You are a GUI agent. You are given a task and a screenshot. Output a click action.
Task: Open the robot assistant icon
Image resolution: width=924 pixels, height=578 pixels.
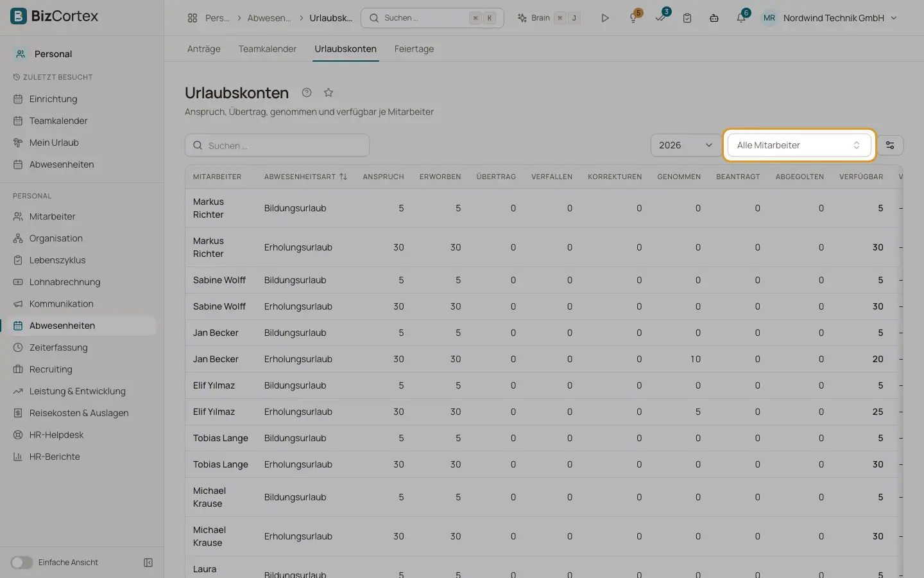click(x=714, y=18)
